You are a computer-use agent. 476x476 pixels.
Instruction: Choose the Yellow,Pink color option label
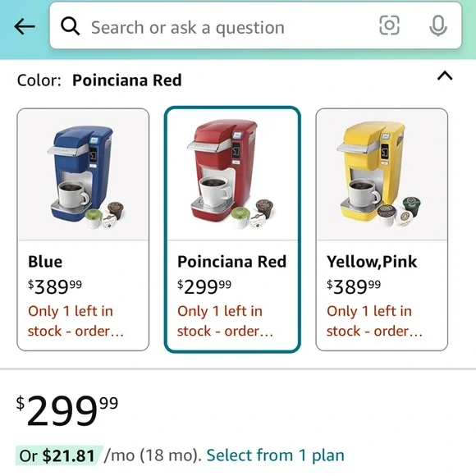(372, 262)
